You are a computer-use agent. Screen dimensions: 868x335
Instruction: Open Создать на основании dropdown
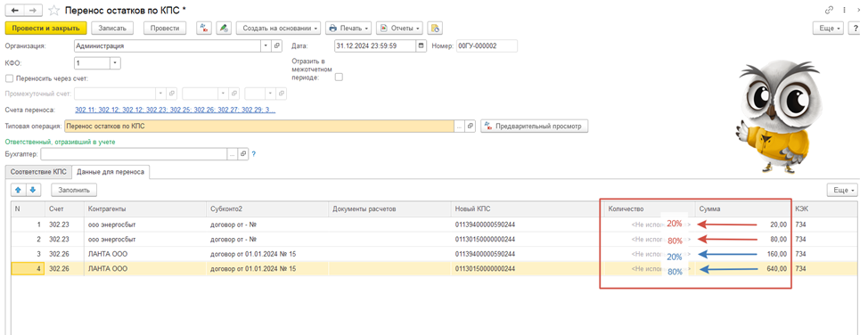(278, 29)
